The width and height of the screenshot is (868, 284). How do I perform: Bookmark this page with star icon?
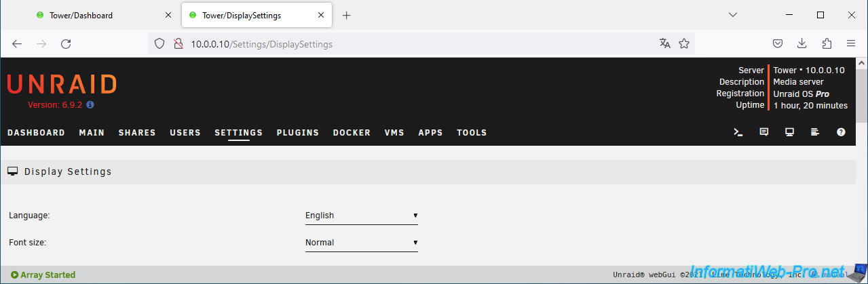tap(684, 43)
